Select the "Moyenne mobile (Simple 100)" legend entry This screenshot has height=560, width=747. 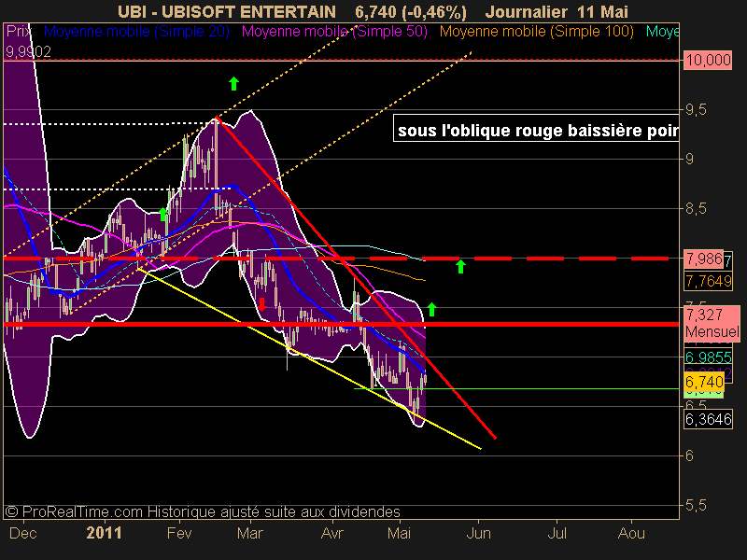point(536,32)
